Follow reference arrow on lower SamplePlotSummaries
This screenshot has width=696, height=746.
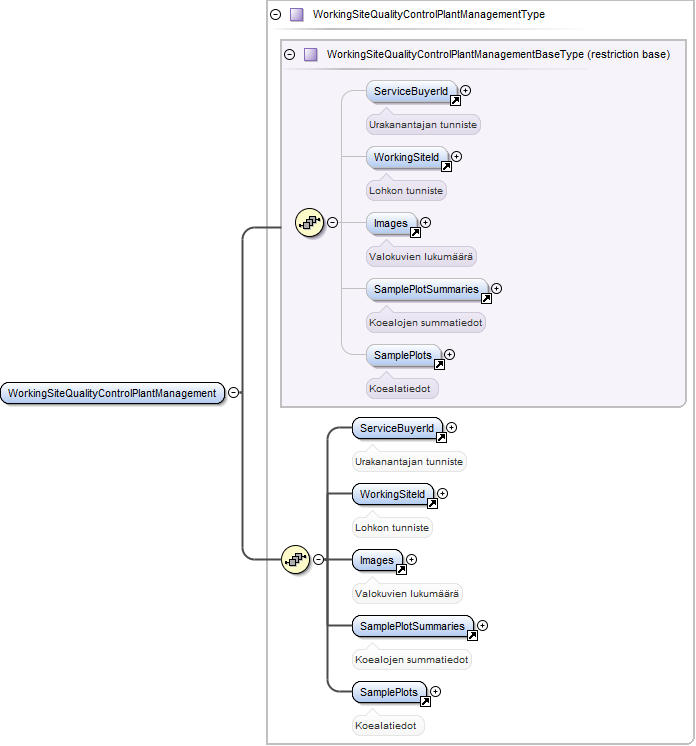(x=472, y=635)
